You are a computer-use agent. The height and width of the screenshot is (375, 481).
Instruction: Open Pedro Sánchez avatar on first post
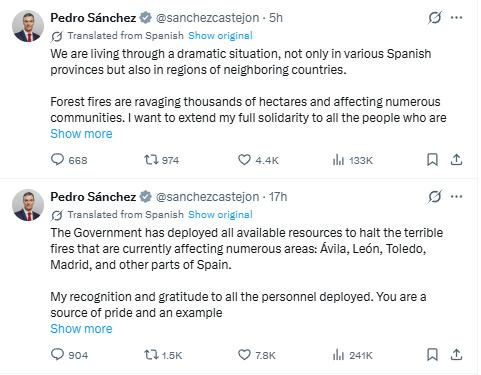(28, 26)
